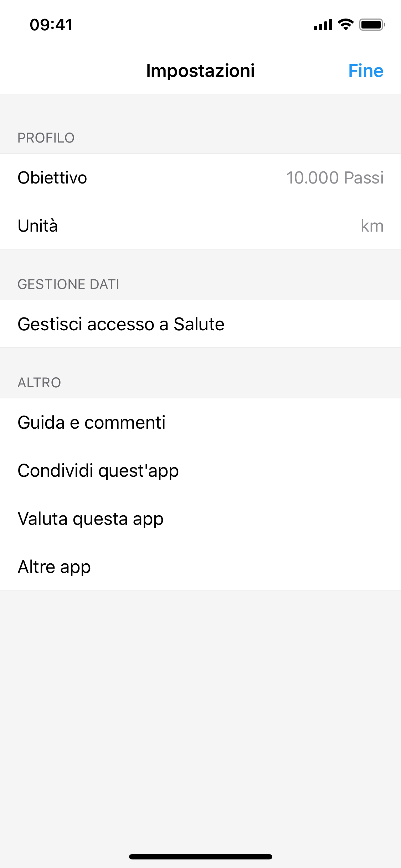Tap the ALTRO section header

[39, 383]
